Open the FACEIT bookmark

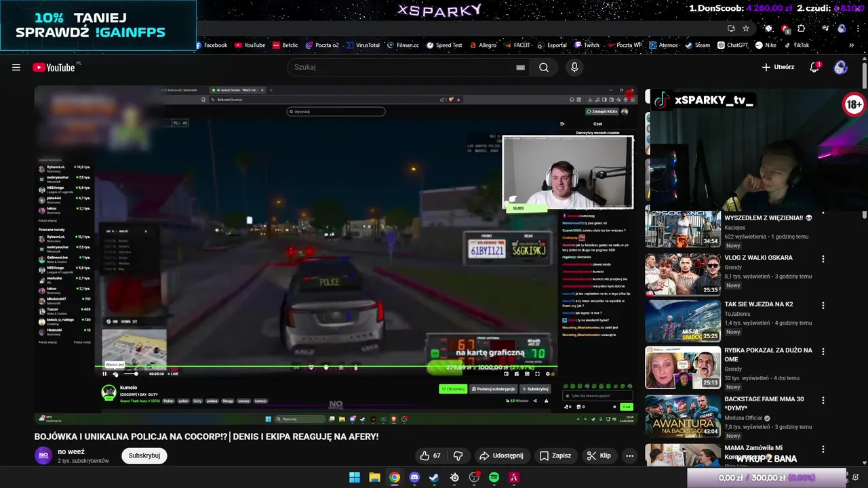pos(517,45)
